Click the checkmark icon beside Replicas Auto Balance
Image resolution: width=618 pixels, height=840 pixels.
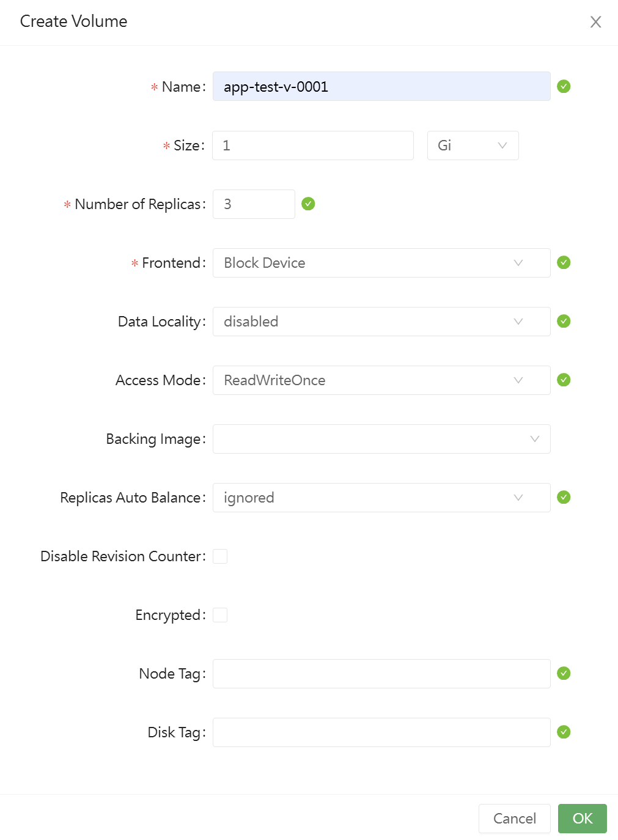tap(564, 497)
